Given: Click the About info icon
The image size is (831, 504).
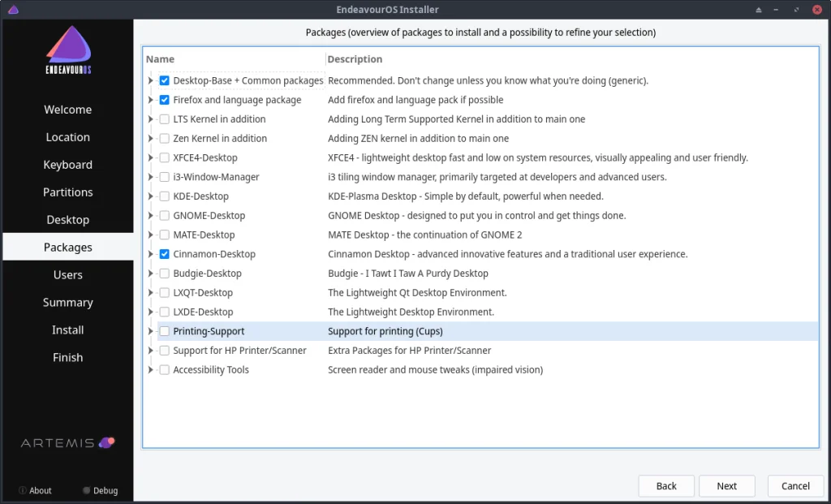Looking at the screenshot, I should (x=22, y=490).
